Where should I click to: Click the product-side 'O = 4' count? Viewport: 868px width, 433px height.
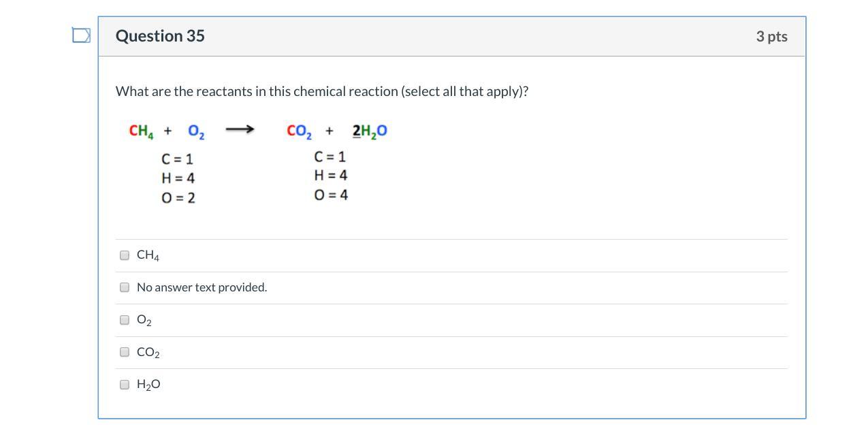tap(331, 195)
